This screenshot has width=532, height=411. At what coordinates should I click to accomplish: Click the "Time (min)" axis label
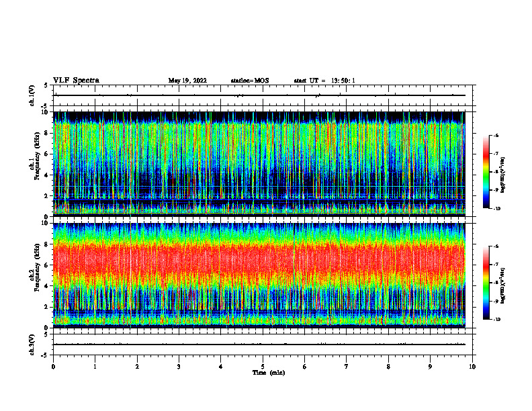click(x=269, y=373)
